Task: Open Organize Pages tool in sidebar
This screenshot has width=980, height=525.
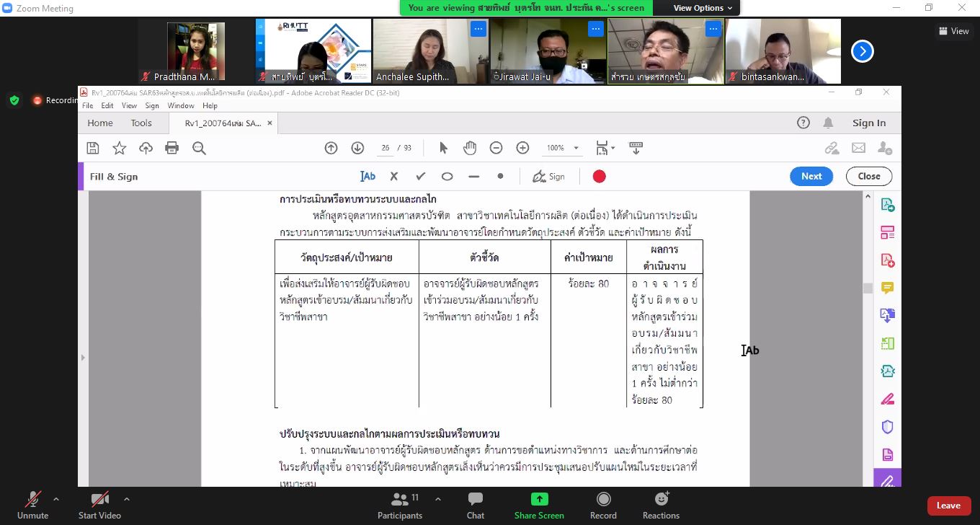Action: [x=888, y=232]
